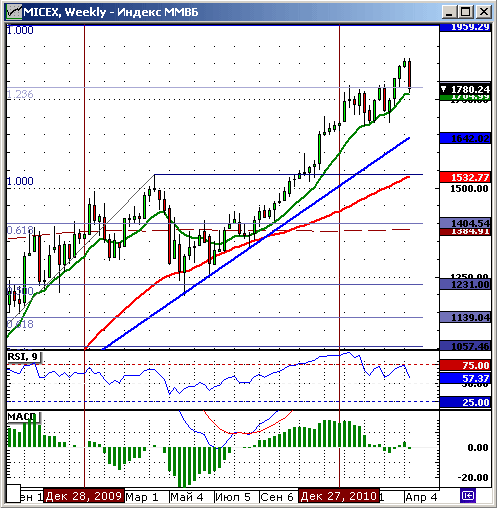Viewport: 497px width, 508px height.
Task: Click the Июл 5 time axis label
Action: [x=233, y=497]
